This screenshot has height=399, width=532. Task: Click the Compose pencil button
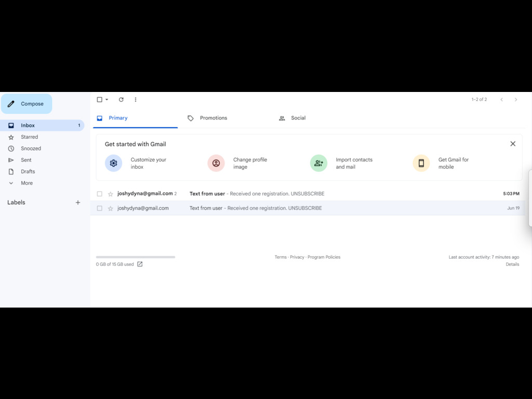click(26, 104)
